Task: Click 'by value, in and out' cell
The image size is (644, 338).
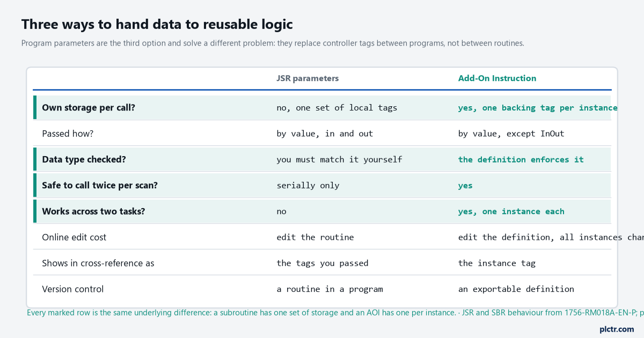Action: pos(325,134)
